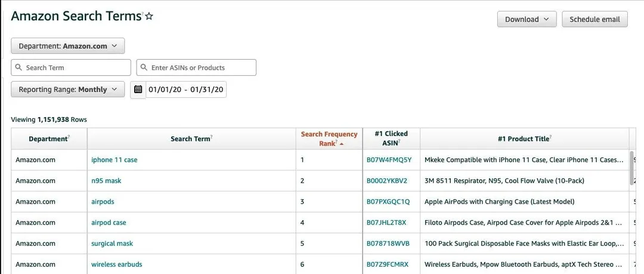
Task: Click the magnifier icon in ASINs field
Action: coord(144,67)
